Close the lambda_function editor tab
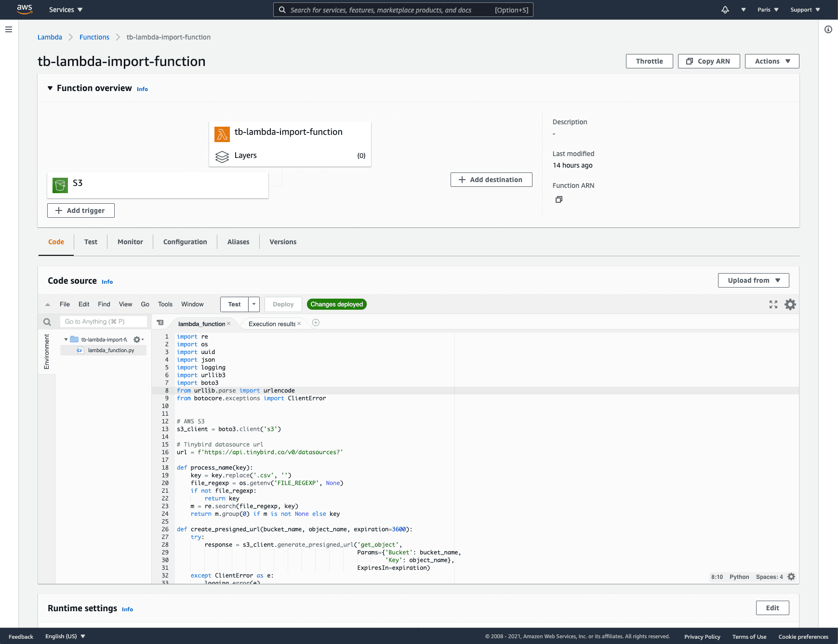Image resolution: width=838 pixels, height=644 pixels. tap(229, 324)
